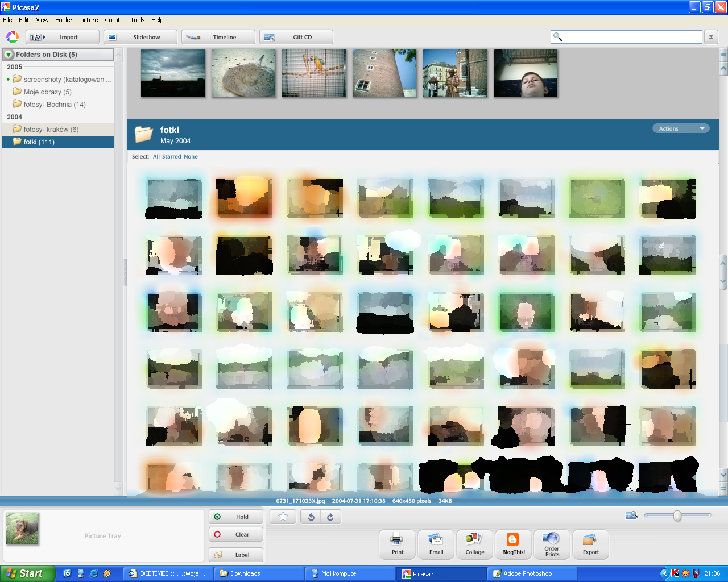The width and height of the screenshot is (728, 582).
Task: Collapse Folders on Disk green arrow
Action: [9, 55]
